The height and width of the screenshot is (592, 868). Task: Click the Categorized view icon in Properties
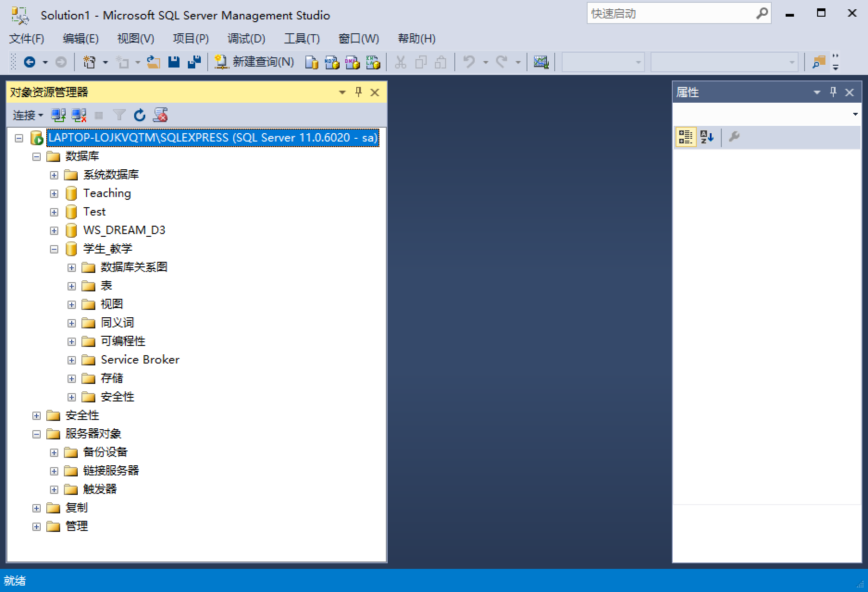coord(685,137)
